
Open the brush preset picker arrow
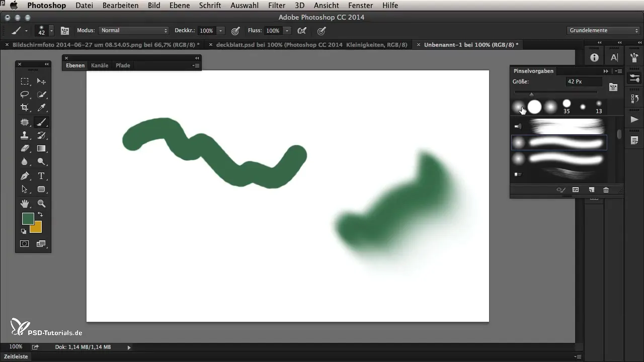51,31
